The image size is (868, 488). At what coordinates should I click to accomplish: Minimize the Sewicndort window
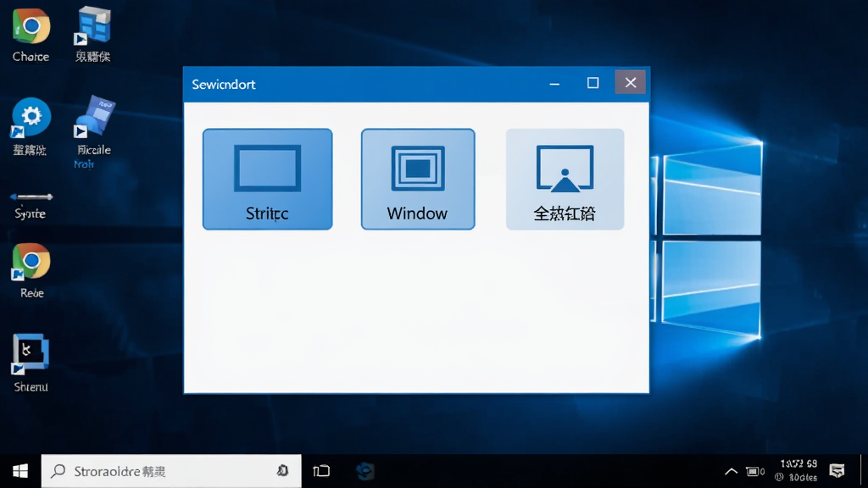pyautogui.click(x=554, y=84)
